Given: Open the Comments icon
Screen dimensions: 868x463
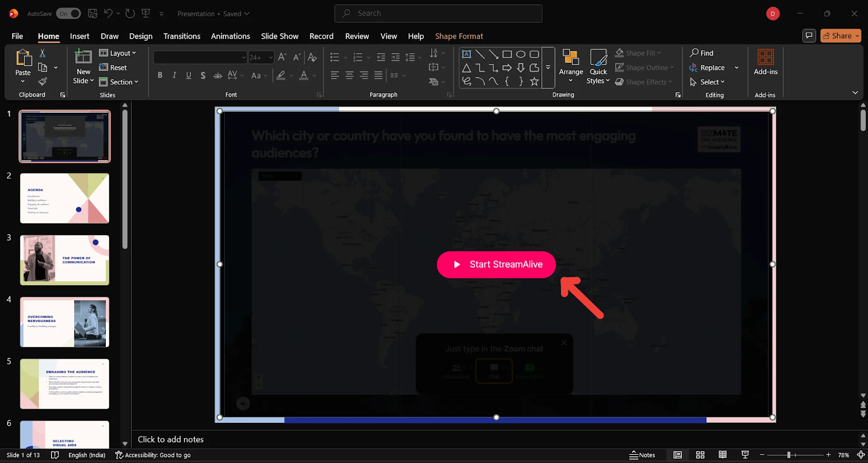Looking at the screenshot, I should pyautogui.click(x=809, y=36).
